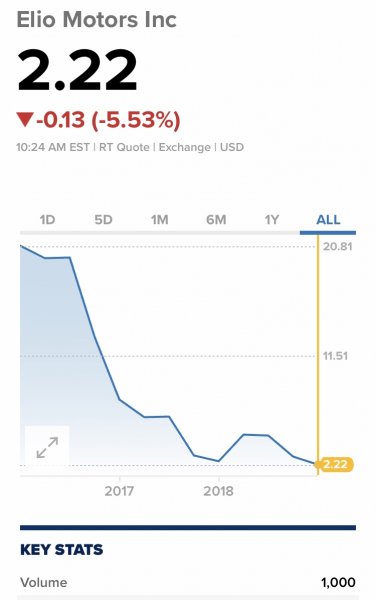376x600 pixels.
Task: Switch chart to 6M range
Action: 216,220
